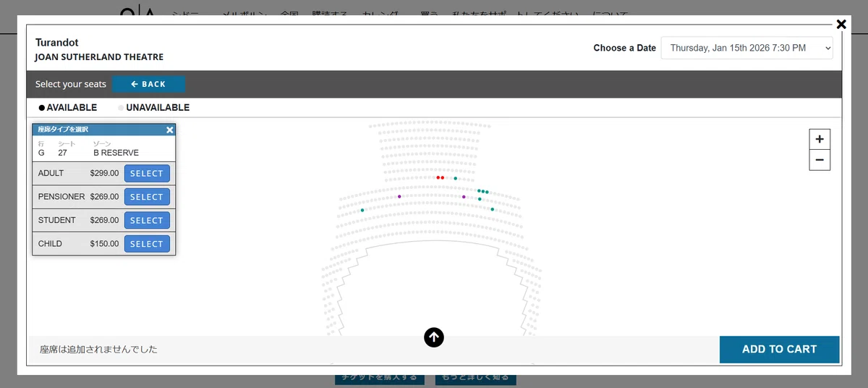Pick the right red seat

coord(443,177)
